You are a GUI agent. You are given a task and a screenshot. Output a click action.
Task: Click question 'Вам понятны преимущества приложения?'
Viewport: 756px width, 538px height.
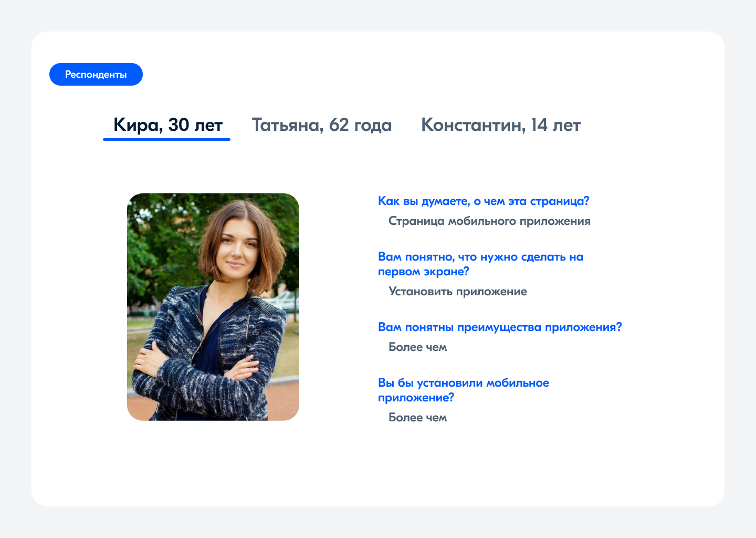[499, 327]
